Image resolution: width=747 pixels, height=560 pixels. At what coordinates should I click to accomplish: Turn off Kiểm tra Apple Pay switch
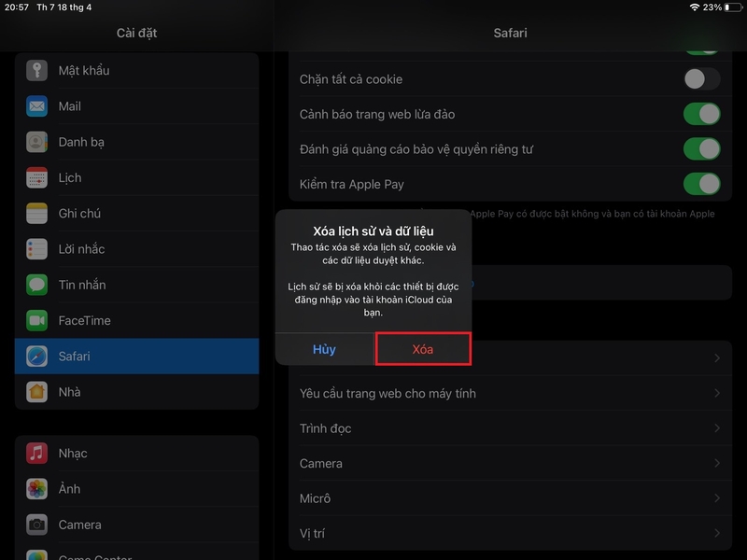tap(702, 184)
